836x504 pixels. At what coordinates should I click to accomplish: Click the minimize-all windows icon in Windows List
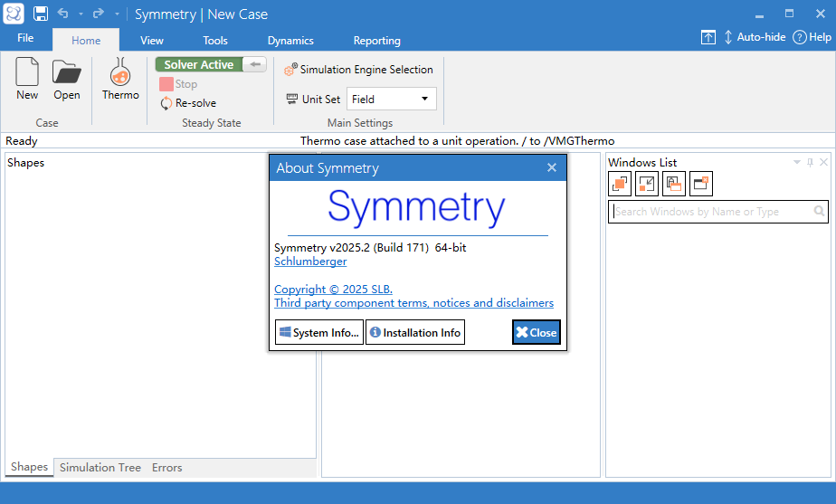tap(647, 184)
